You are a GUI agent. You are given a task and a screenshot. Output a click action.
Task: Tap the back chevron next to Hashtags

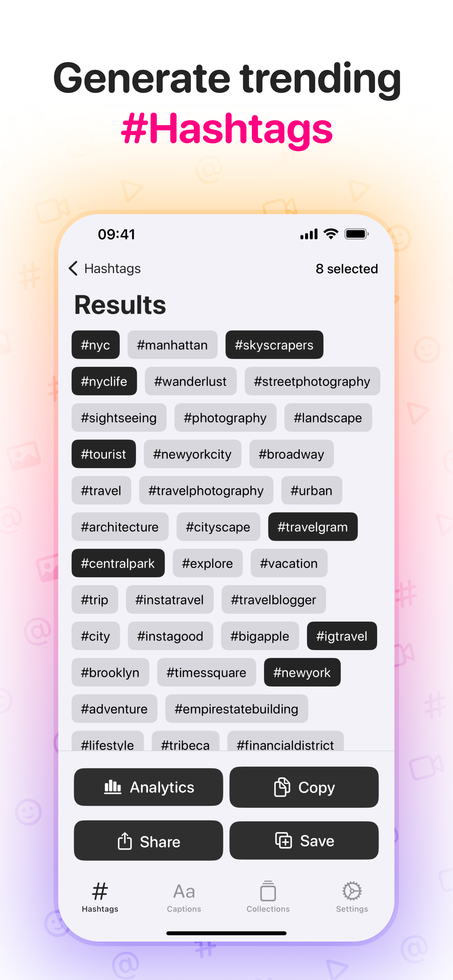pyautogui.click(x=74, y=268)
